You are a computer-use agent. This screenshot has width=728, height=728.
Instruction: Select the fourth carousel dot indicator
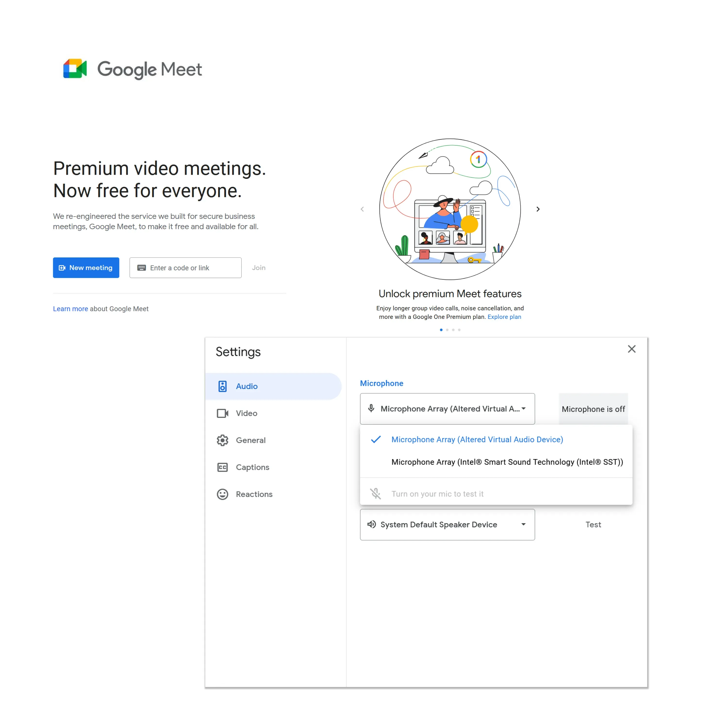(x=459, y=330)
